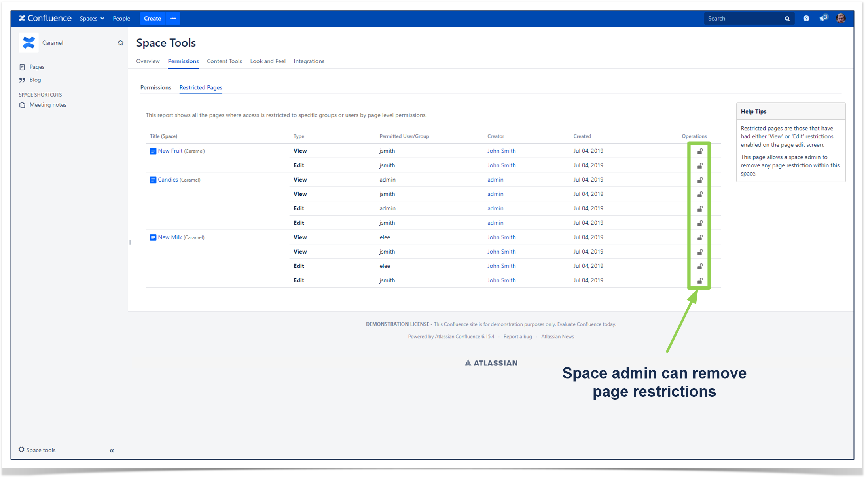Open the notifications megaphone icon
The width and height of the screenshot is (868, 479).
pos(823,18)
